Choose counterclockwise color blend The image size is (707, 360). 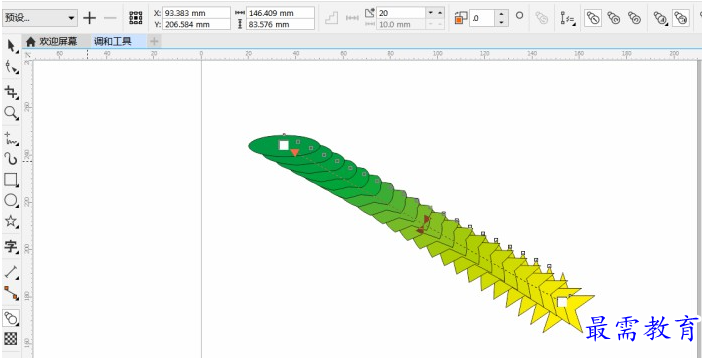(634, 18)
